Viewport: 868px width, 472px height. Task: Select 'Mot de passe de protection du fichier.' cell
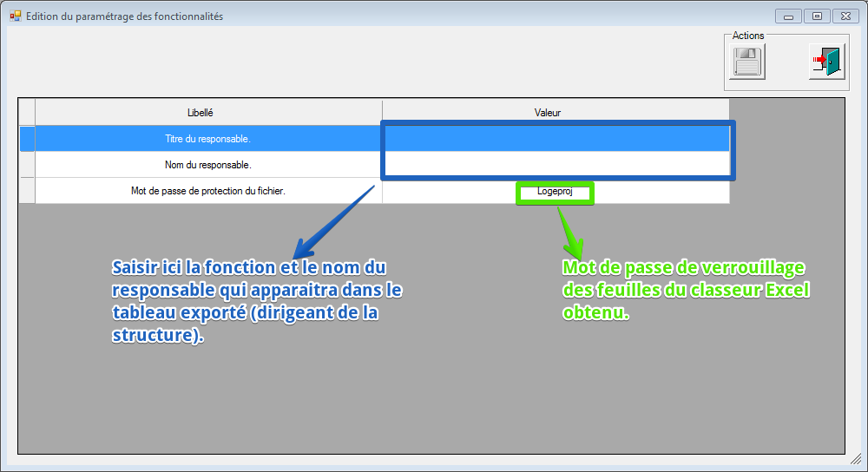point(208,191)
